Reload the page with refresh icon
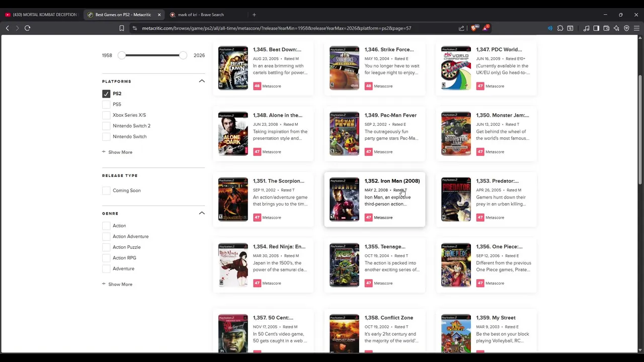 (28, 28)
